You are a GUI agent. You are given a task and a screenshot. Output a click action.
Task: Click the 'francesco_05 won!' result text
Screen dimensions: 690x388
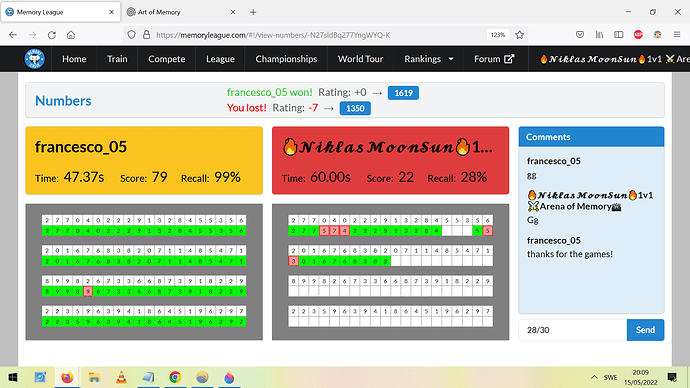(269, 92)
